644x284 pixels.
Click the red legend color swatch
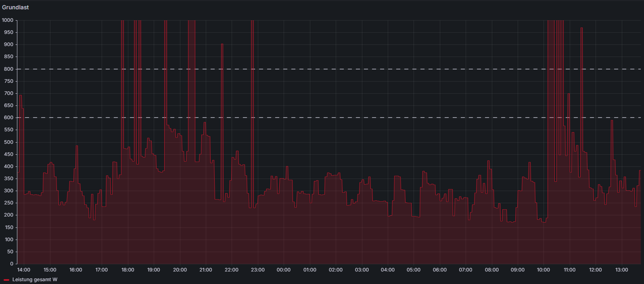[x=6, y=280]
